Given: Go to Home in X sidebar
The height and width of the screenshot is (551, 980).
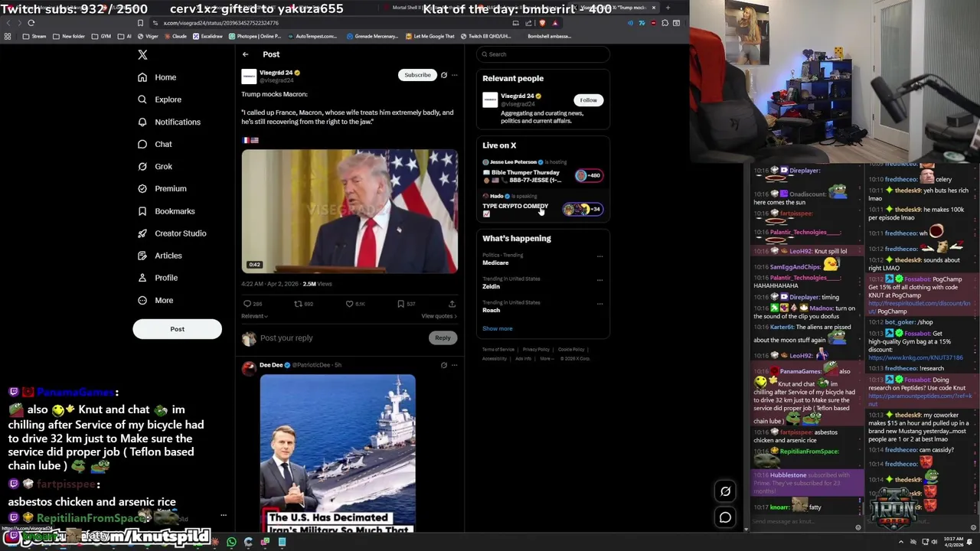Looking at the screenshot, I should point(157,77).
